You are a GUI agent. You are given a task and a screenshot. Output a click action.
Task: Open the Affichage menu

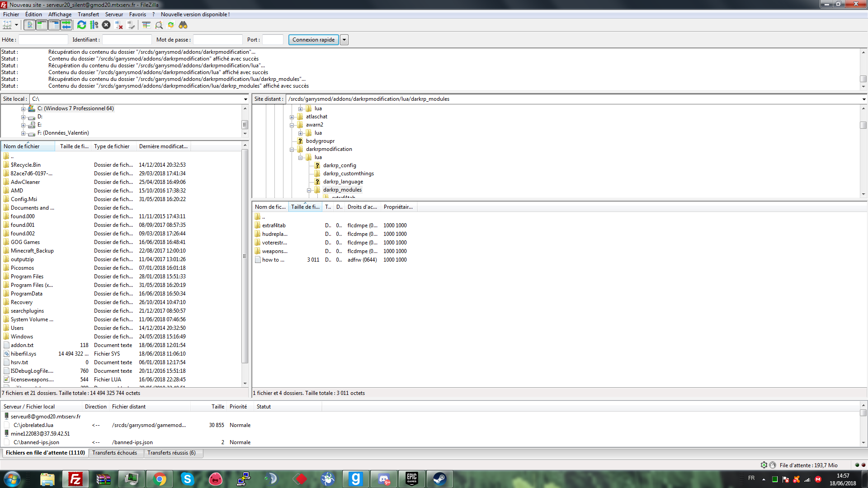60,14
